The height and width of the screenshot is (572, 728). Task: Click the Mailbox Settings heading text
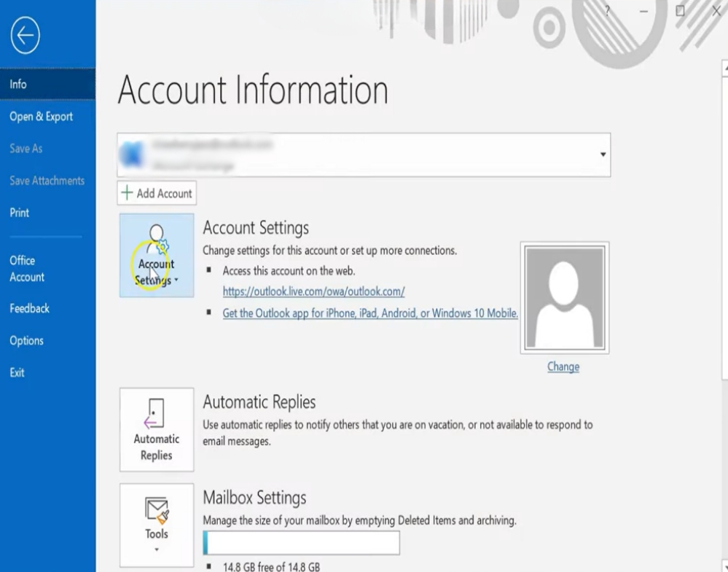(x=254, y=497)
